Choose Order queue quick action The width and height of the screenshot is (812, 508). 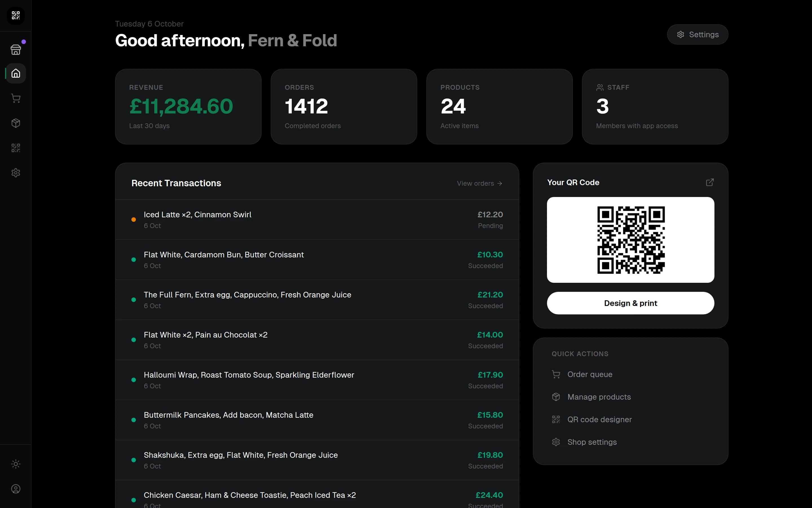coord(630,374)
